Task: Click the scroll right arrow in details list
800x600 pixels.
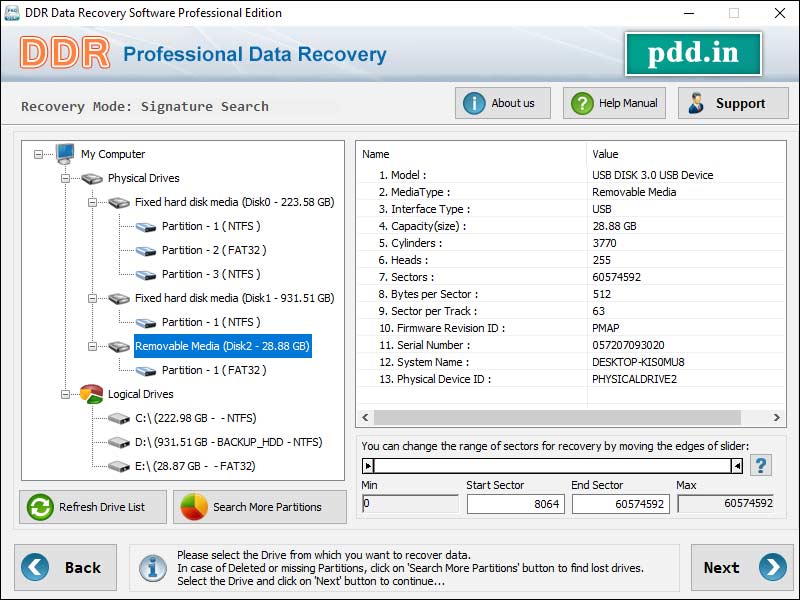Action: (776, 417)
